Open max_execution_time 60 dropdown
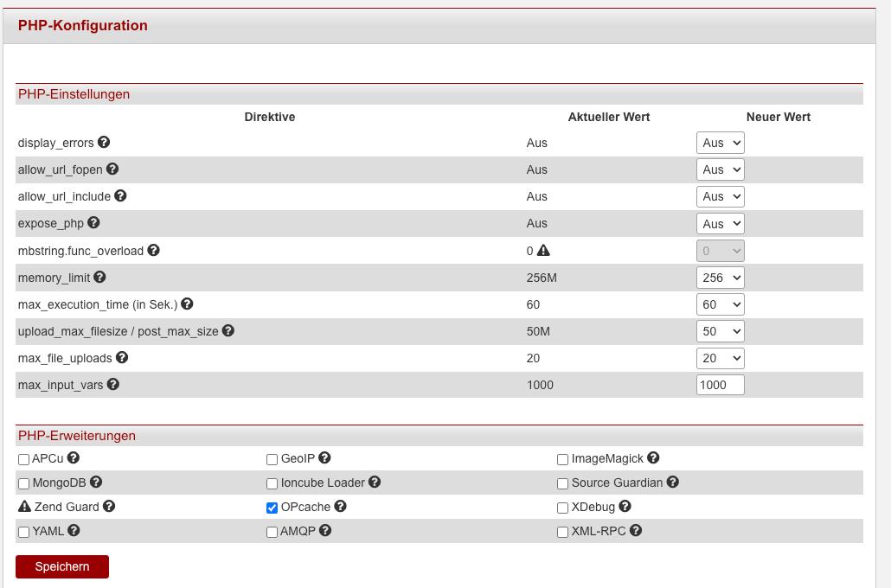Image resolution: width=891 pixels, height=588 pixels. tap(720, 304)
